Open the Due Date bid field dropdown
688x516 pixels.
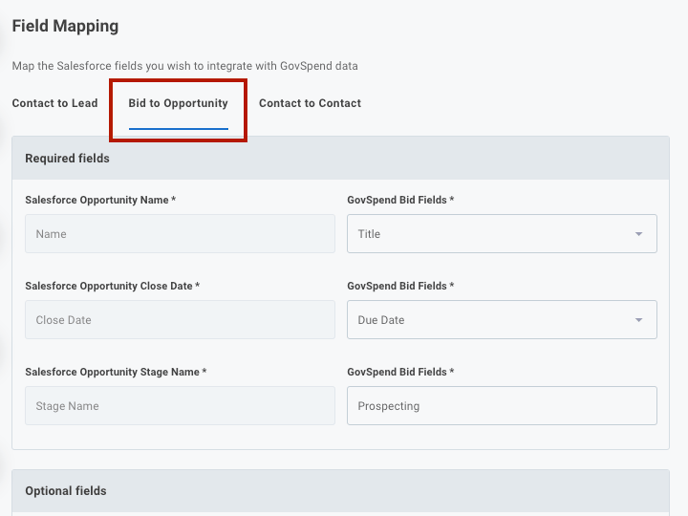(502, 319)
